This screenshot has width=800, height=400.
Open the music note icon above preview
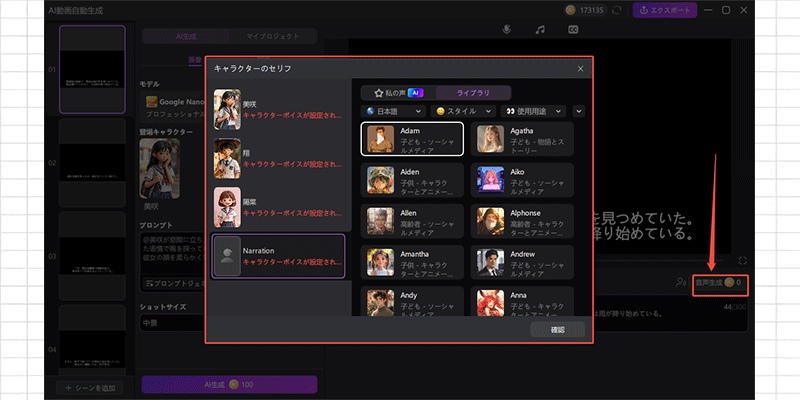540,30
